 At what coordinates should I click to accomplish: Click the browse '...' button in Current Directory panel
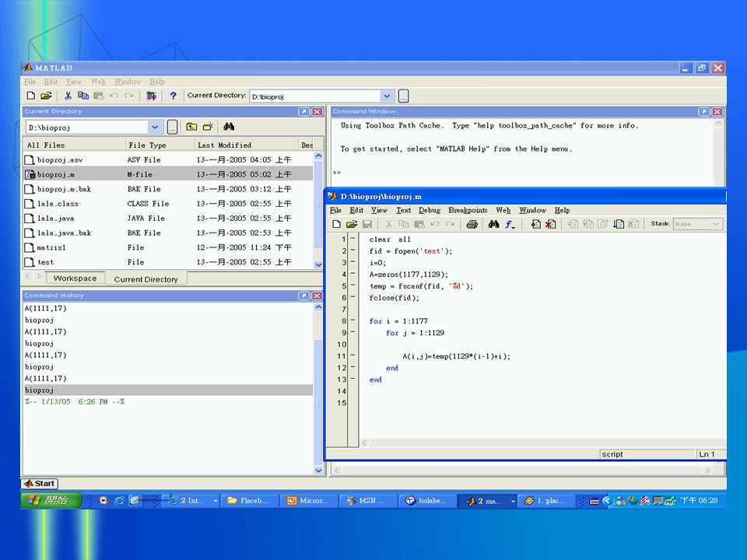[173, 127]
